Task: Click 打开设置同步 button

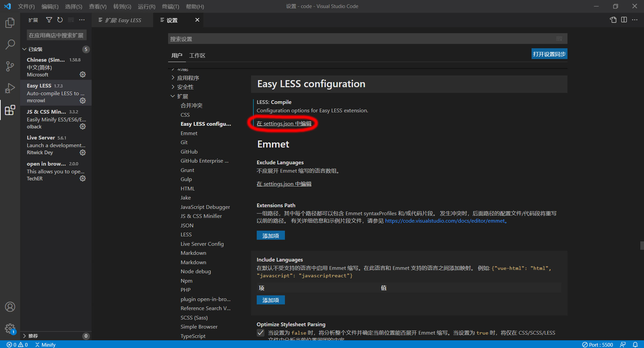Action: coord(549,54)
